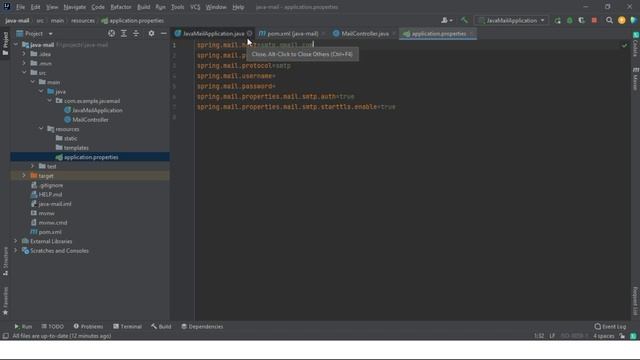Expand the .mvn folder
The height and width of the screenshot is (360, 640).
click(x=24, y=63)
